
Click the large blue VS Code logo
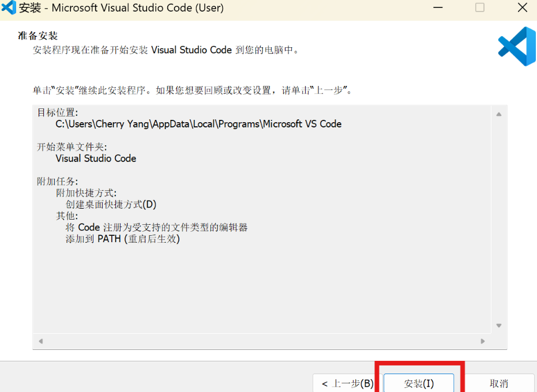click(x=518, y=46)
